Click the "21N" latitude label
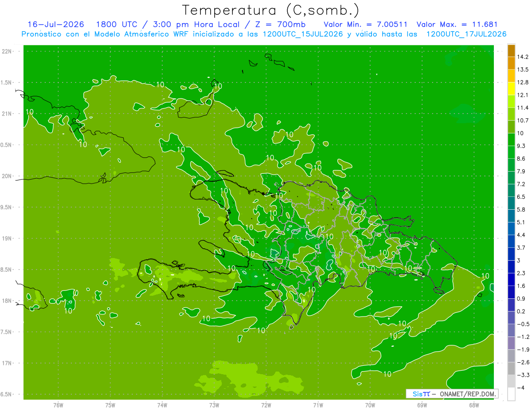The height and width of the screenshot is (411, 532). click(x=7, y=114)
